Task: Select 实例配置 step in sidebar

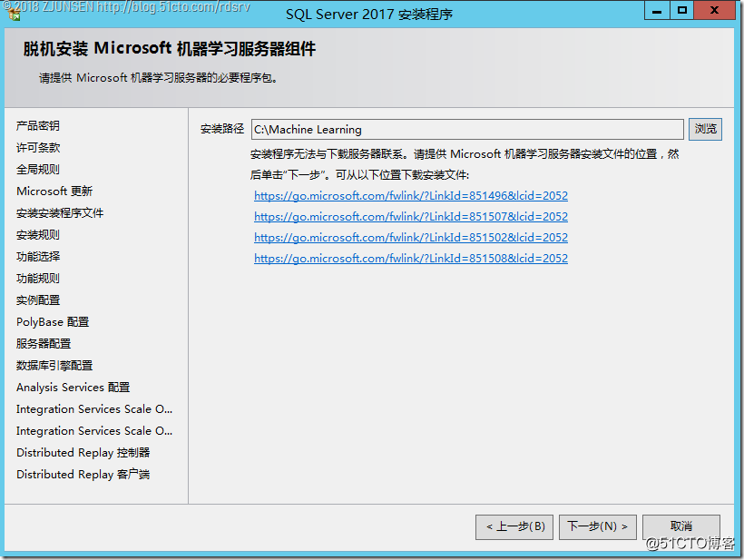Action: [38, 300]
